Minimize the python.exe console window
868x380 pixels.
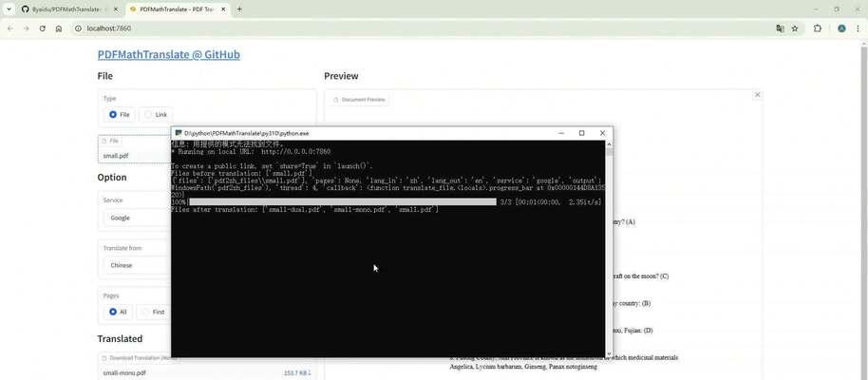[x=560, y=133]
